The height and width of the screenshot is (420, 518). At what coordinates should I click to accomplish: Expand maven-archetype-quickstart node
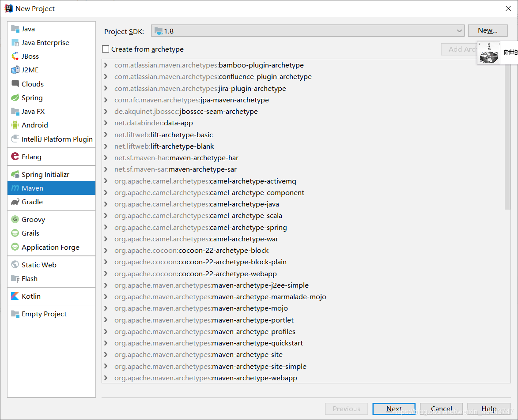click(106, 343)
